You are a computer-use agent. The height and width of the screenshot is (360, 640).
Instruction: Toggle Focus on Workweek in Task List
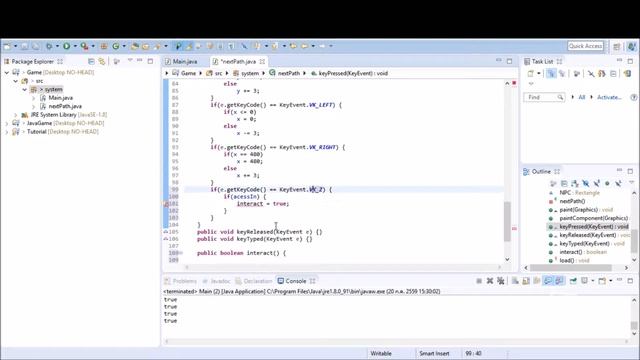coord(576,73)
